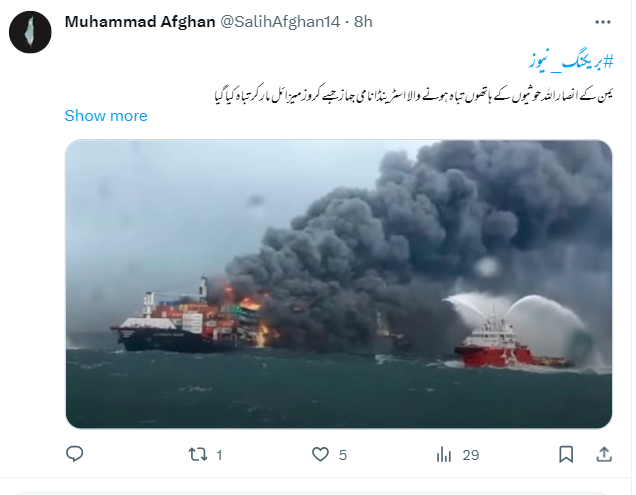Click the view count number 29

coord(471,455)
